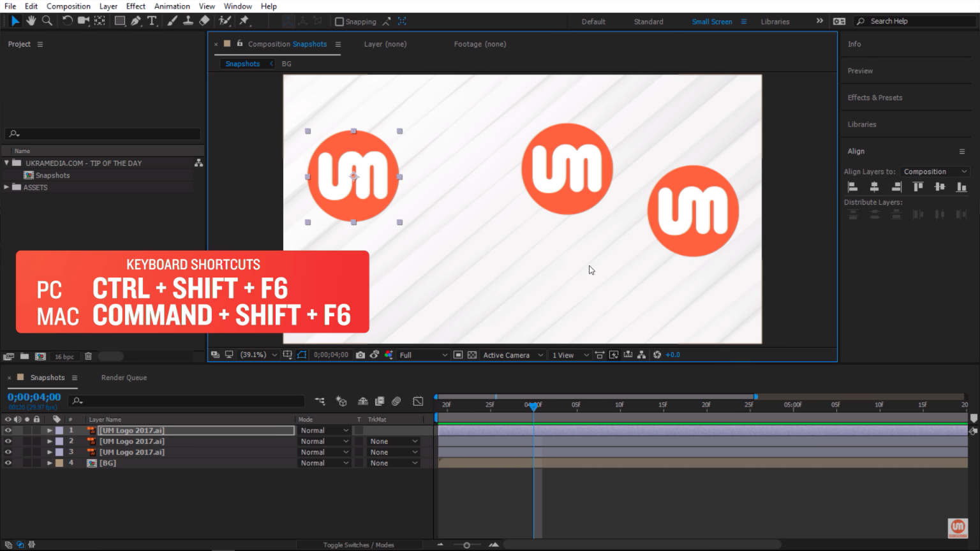Select the Zoom tool in toolbar
The height and width of the screenshot is (551, 980).
tap(47, 21)
